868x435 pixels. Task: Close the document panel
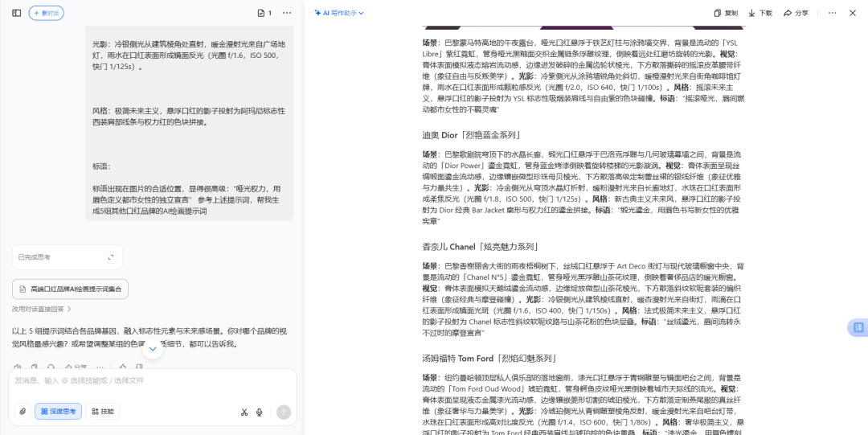click(x=853, y=13)
